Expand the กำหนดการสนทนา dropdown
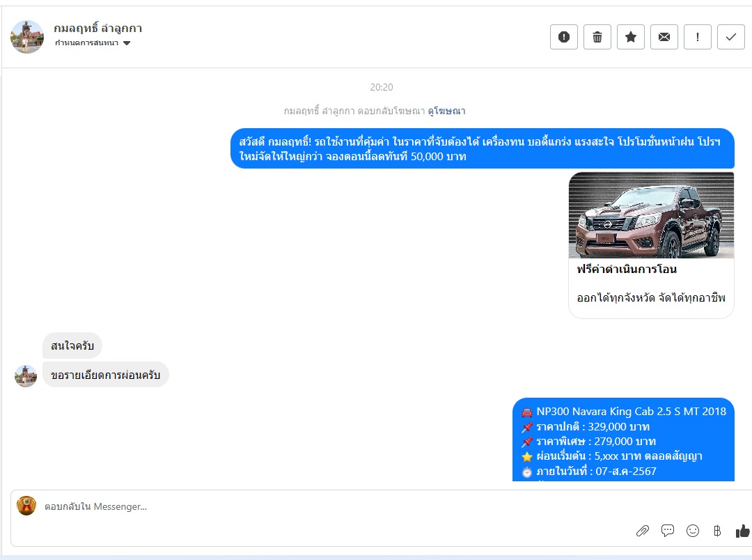 pos(93,42)
